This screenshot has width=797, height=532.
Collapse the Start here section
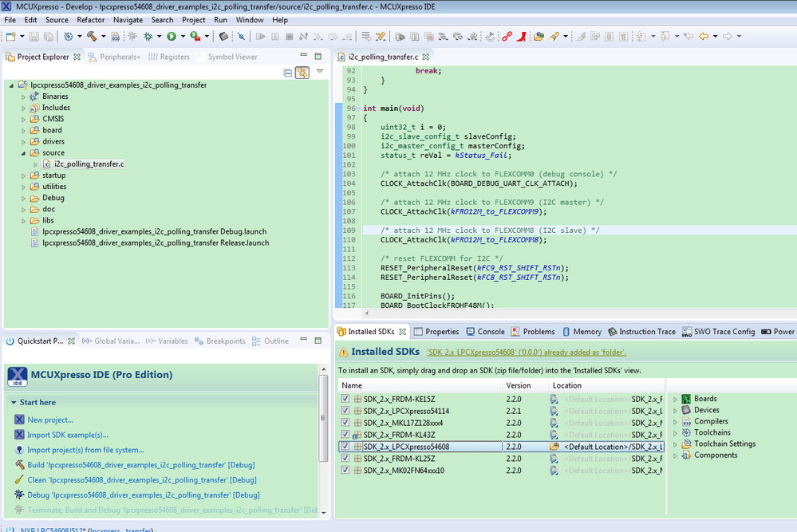[13, 402]
